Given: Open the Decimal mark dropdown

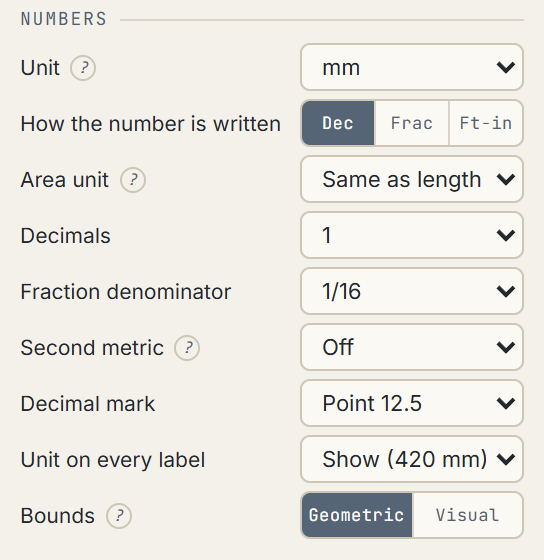Looking at the screenshot, I should click(x=412, y=403).
